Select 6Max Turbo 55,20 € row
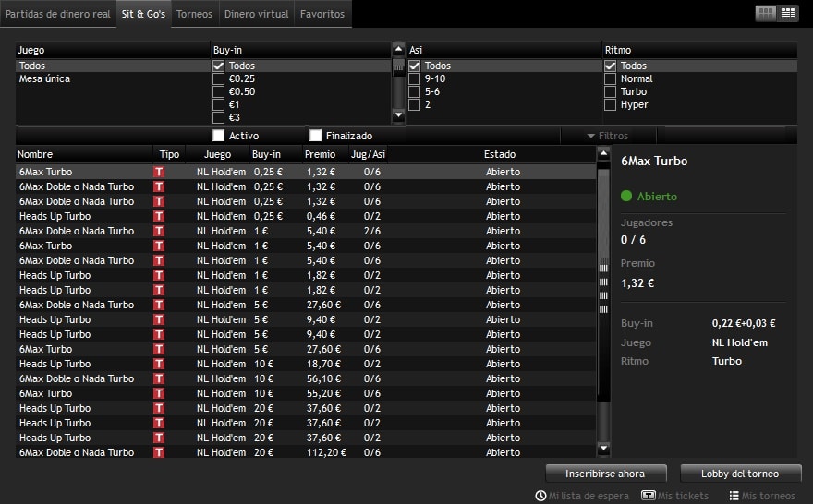 [306, 393]
